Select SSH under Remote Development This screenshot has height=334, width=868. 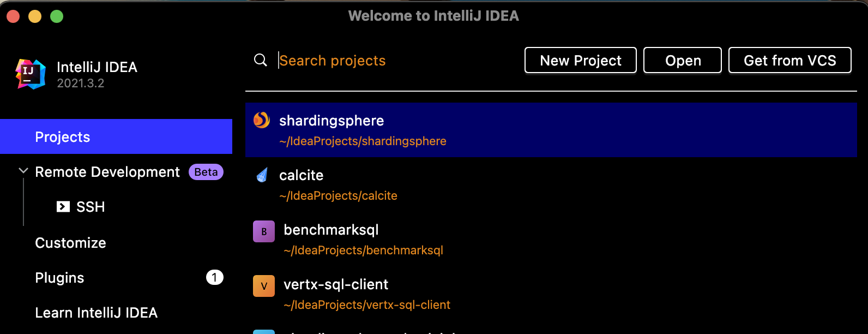[91, 207]
